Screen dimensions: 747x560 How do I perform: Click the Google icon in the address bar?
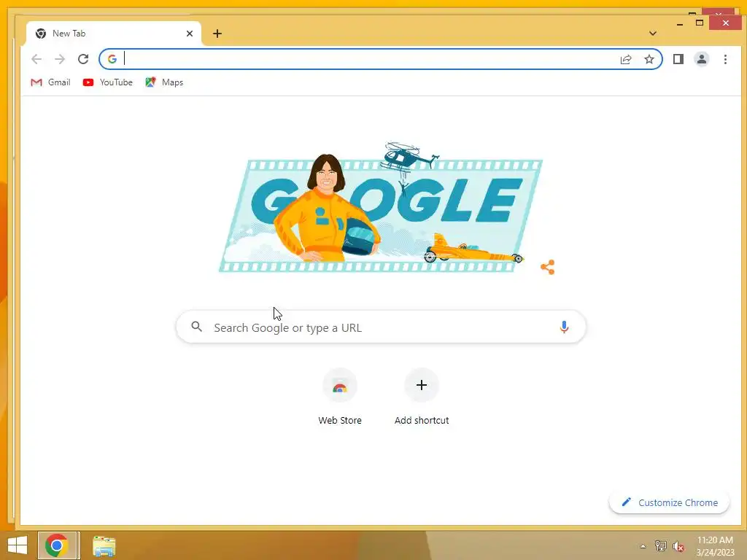pyautogui.click(x=112, y=59)
